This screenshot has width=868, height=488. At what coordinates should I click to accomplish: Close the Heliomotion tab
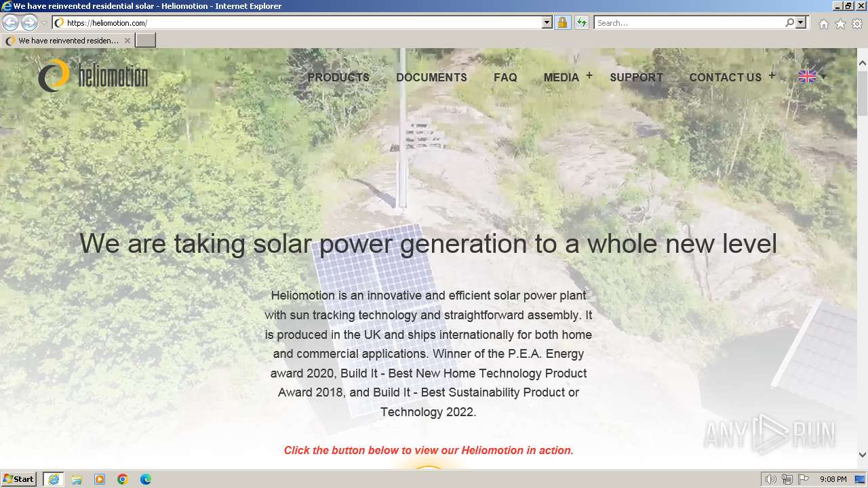pyautogui.click(x=127, y=41)
